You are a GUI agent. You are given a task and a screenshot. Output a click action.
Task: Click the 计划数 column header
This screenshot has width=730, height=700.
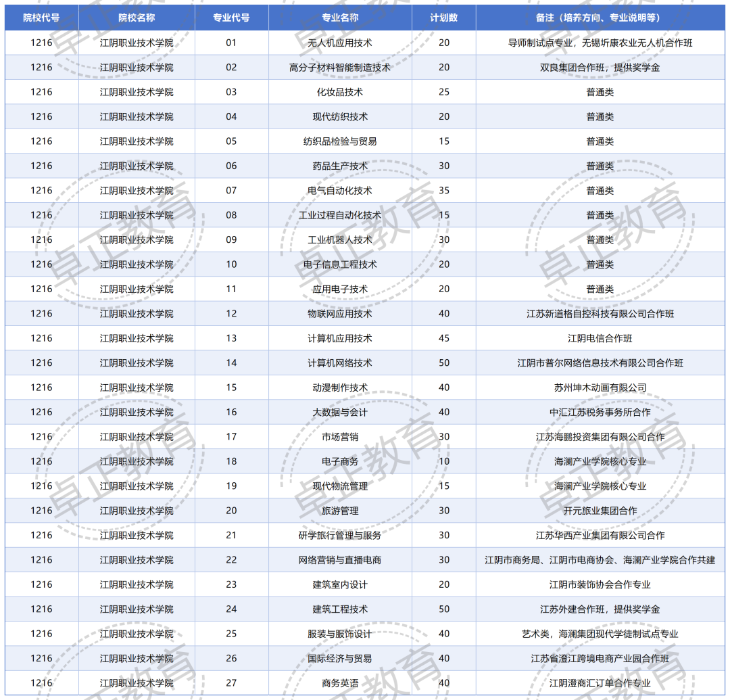pyautogui.click(x=443, y=18)
